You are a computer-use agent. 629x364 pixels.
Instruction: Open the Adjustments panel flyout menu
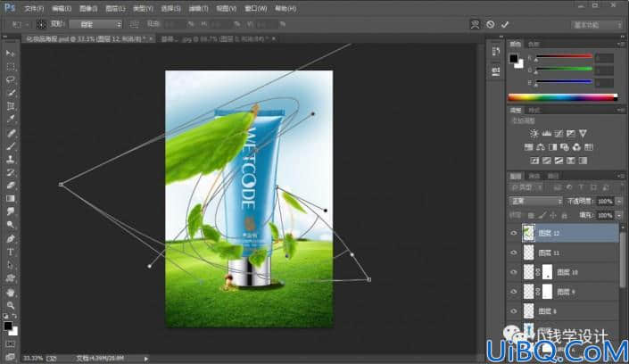click(x=621, y=110)
